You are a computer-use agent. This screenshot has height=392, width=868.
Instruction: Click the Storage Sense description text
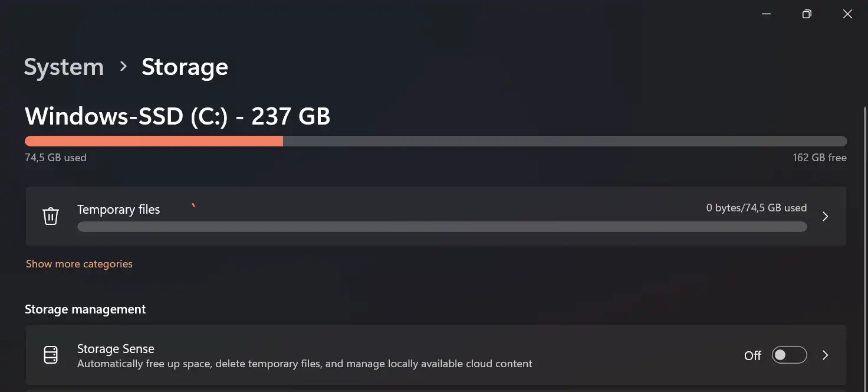(305, 364)
